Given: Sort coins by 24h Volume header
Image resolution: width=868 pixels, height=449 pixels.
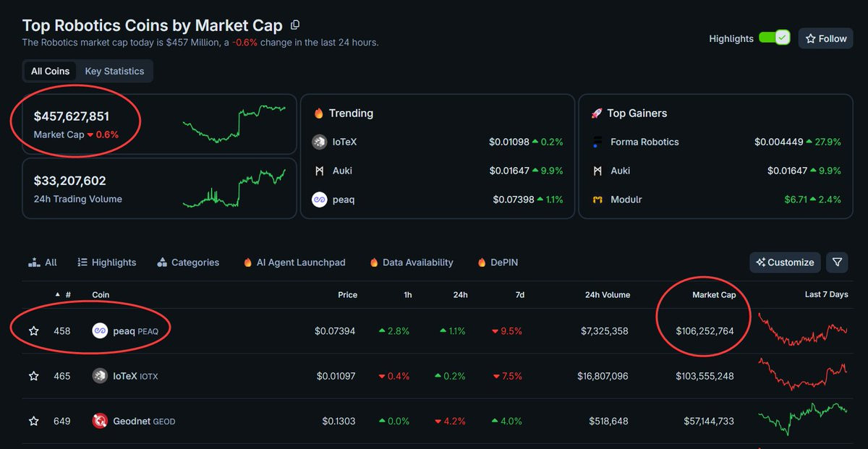Looking at the screenshot, I should (x=607, y=295).
